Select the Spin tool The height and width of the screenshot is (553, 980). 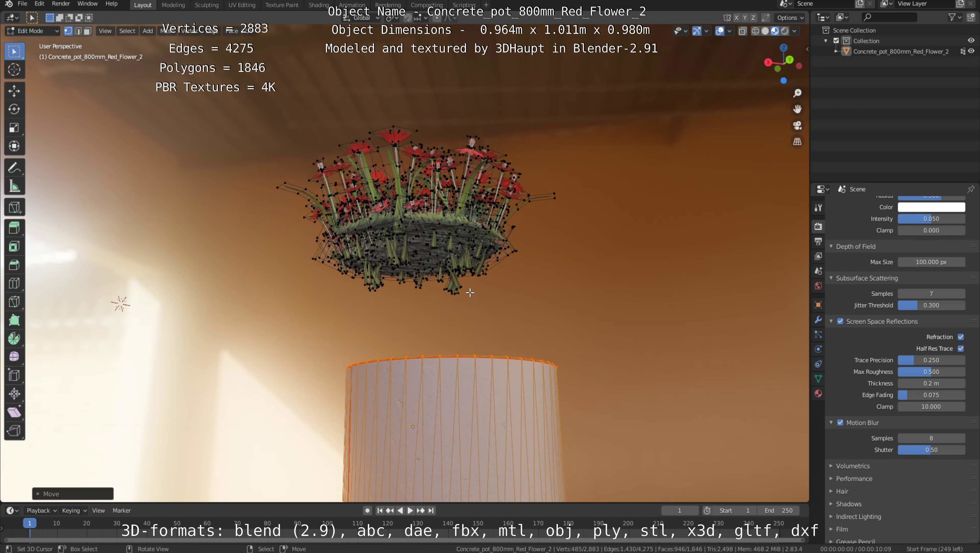(14, 338)
